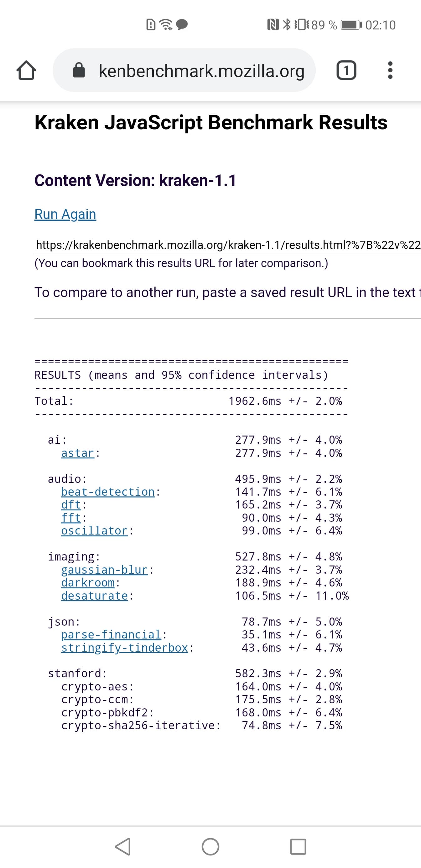Tap the kenbenchmark.mozilla.org address bar
The image size is (421, 868).
pos(201,71)
